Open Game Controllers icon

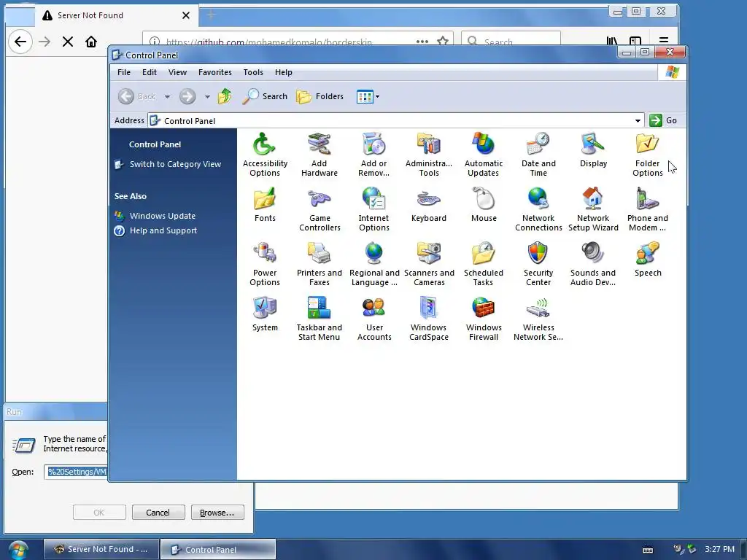[x=320, y=209]
